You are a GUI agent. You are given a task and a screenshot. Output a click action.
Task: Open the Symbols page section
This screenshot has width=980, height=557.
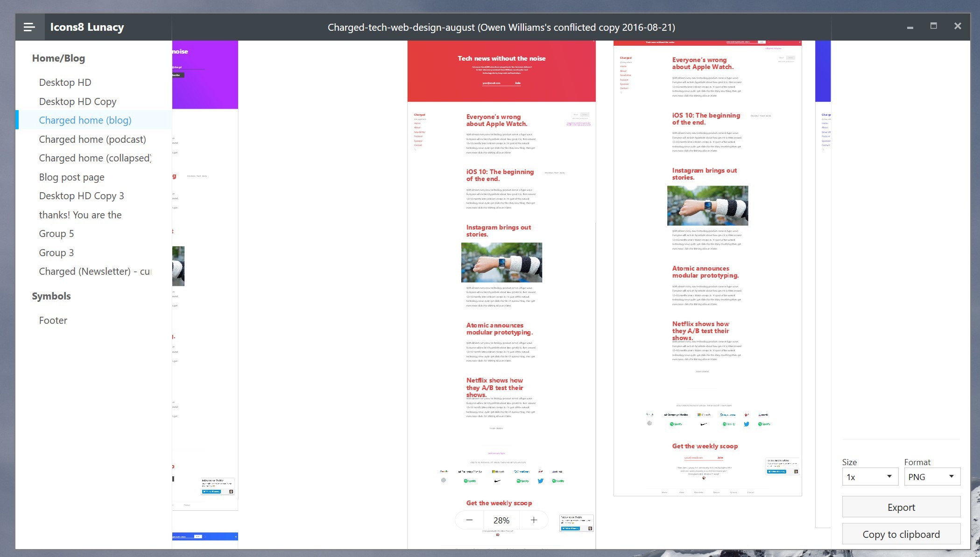[x=51, y=296]
